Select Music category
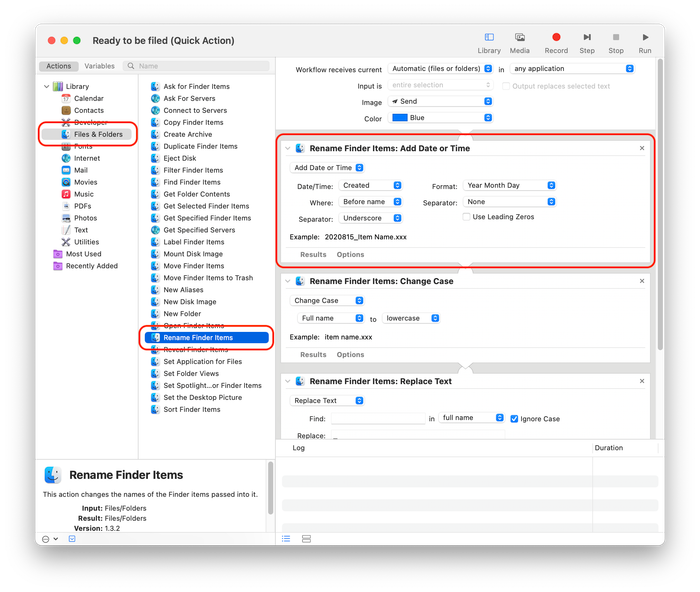Viewport: 700px width, 592px height. (83, 194)
